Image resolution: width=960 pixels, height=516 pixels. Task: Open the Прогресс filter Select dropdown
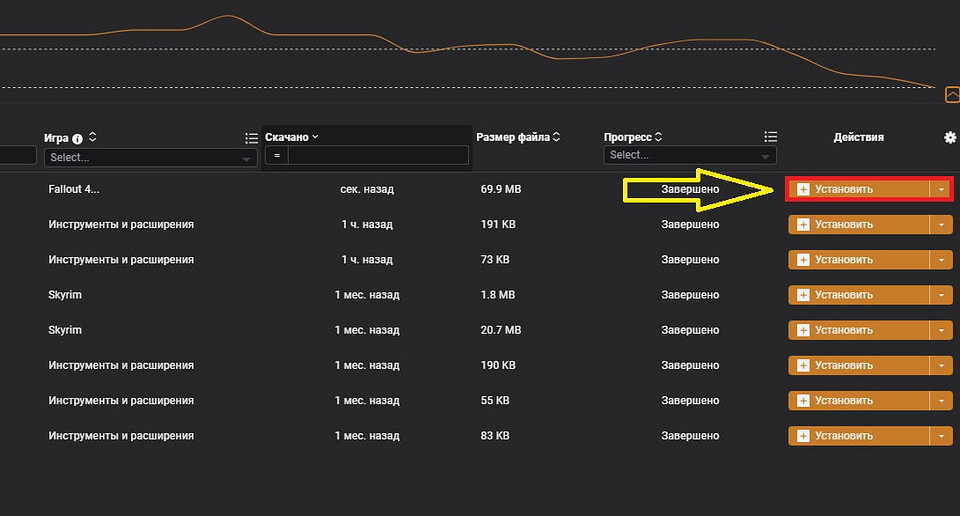click(x=690, y=155)
